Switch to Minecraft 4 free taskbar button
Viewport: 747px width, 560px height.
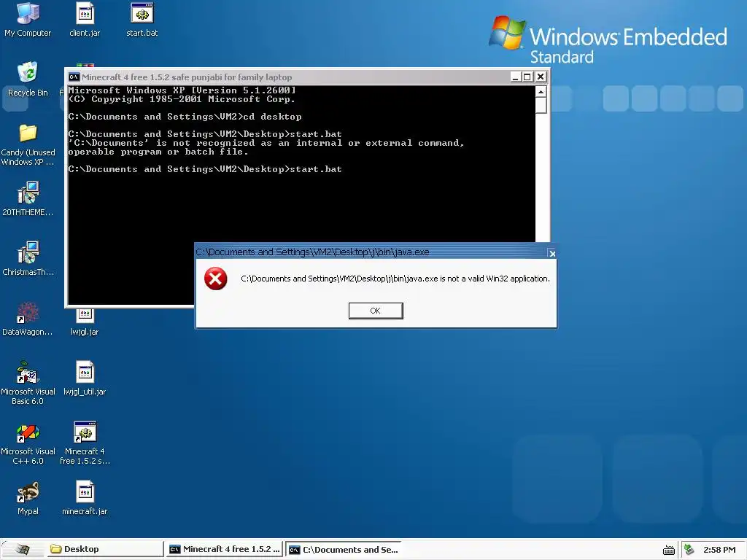click(224, 549)
